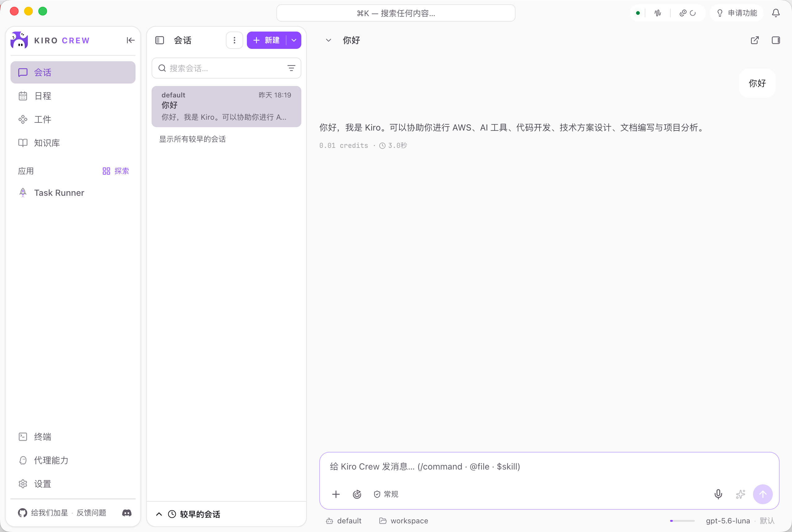The image size is (792, 532).
Task: Click the plus attach icon in composer
Action: (x=336, y=494)
